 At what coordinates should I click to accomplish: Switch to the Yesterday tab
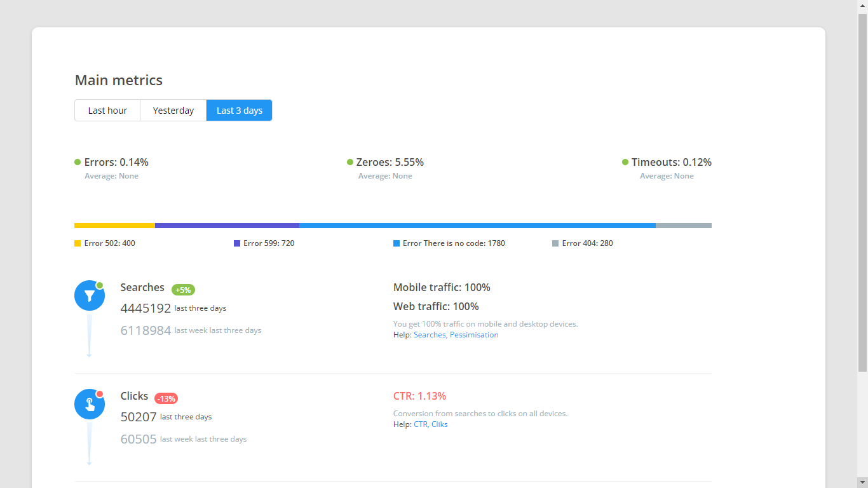point(173,110)
